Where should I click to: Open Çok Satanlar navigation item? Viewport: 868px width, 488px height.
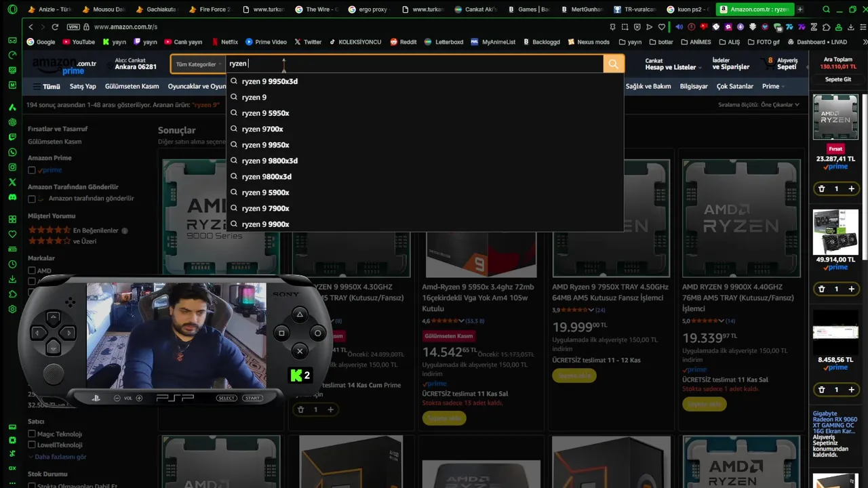[x=735, y=86]
